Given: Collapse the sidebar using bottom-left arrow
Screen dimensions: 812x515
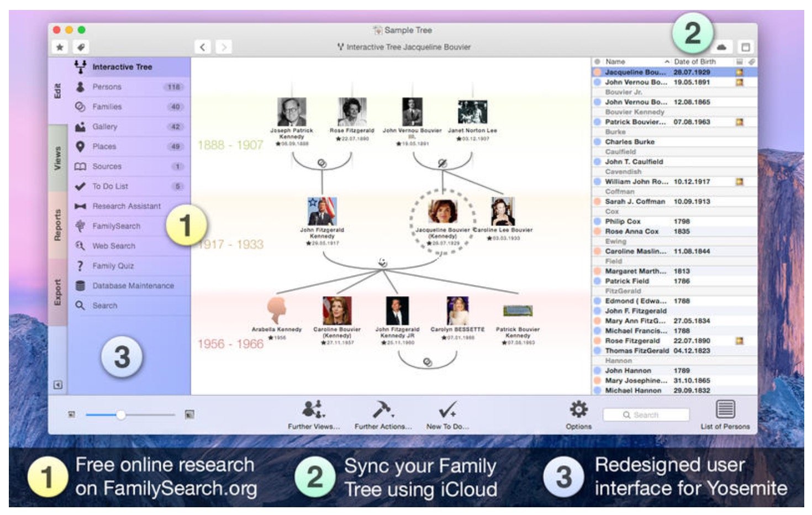Looking at the screenshot, I should 58,385.
